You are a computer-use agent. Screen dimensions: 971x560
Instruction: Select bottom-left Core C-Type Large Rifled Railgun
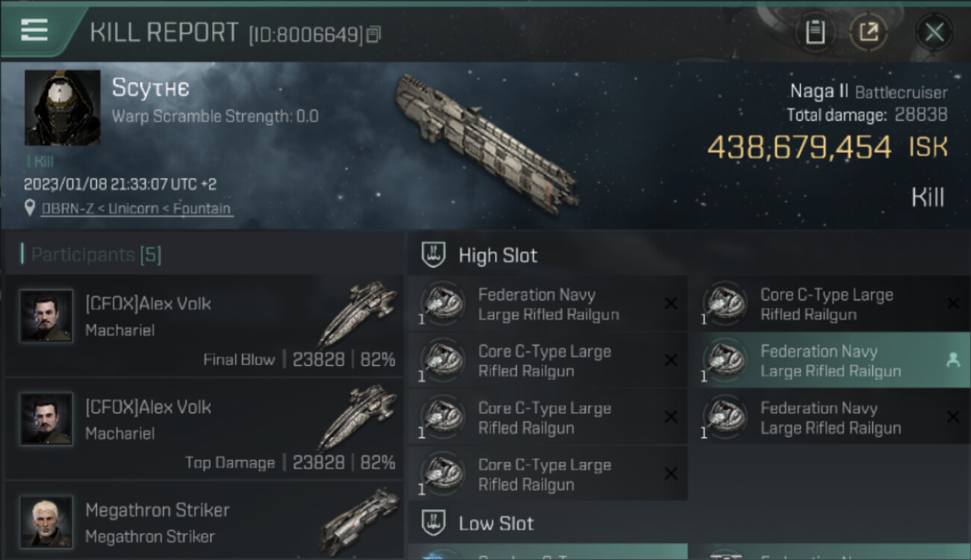[548, 474]
